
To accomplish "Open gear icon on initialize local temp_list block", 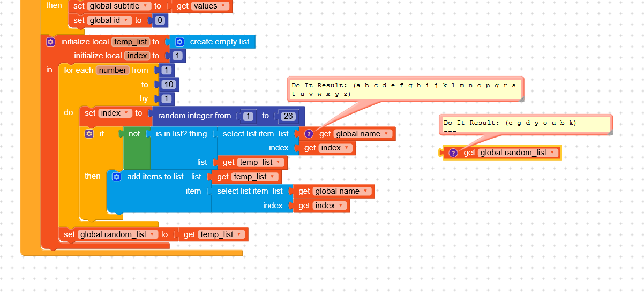I will coord(50,42).
